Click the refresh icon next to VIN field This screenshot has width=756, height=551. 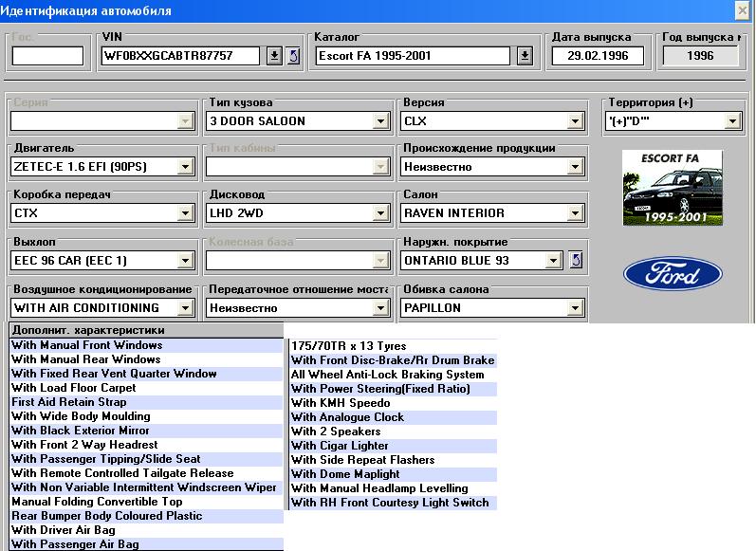point(292,56)
